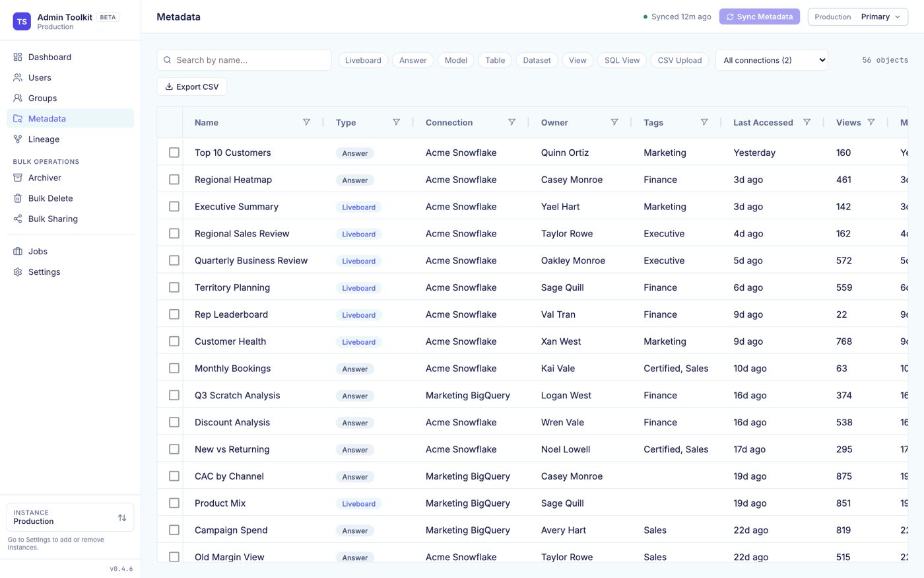Viewport: 924px width, 578px height.
Task: Select checkbox for Top 10 Customers
Action: 174,153
